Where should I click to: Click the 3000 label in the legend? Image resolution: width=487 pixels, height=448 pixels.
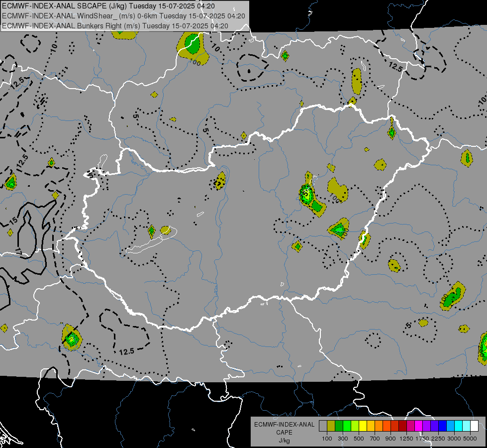[454, 439]
